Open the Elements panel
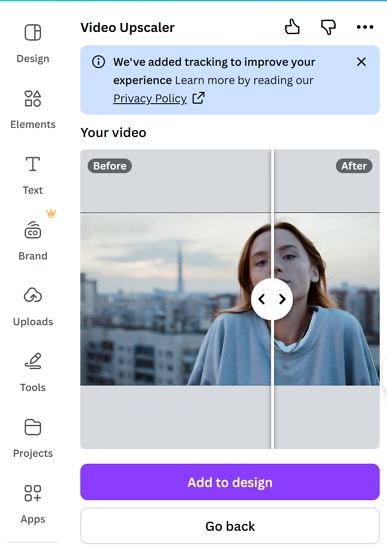The image size is (387, 550). 33,109
